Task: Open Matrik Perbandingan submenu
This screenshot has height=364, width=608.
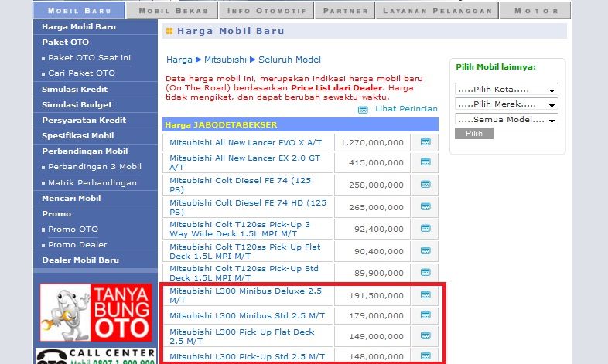Action: point(92,183)
